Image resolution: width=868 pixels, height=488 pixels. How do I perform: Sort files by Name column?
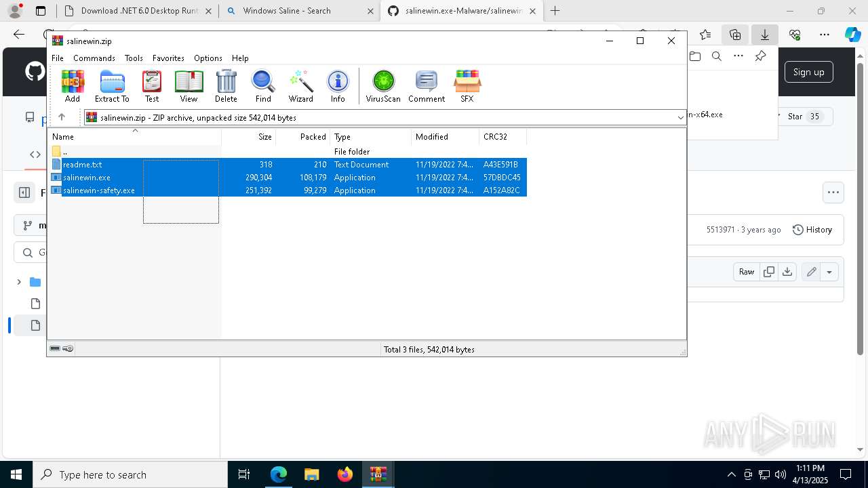point(134,137)
